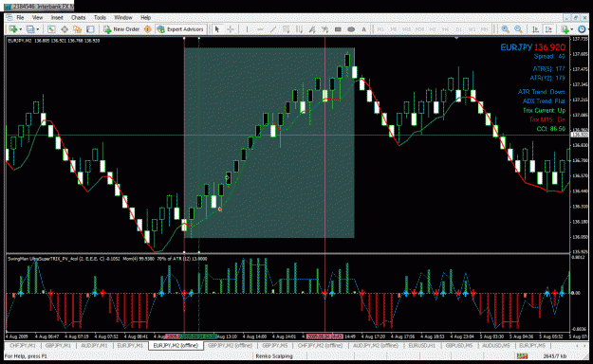Screen dimensions: 593x364
Task: Expand the New Chart dropdown arrow
Action: coord(21,29)
